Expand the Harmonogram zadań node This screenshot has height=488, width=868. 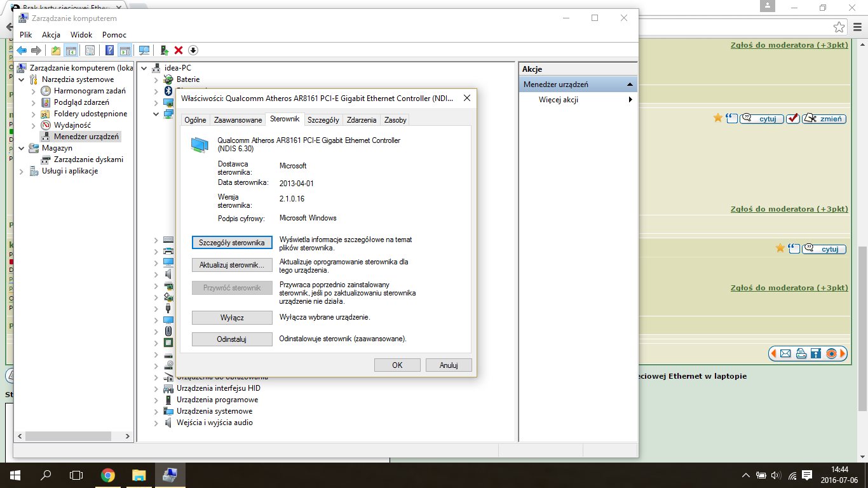click(34, 91)
